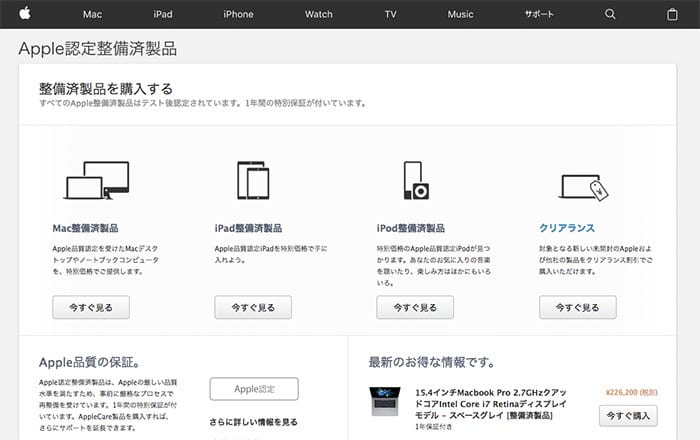
Task: Click 今すぐ見る under クリアランス
Action: click(578, 307)
